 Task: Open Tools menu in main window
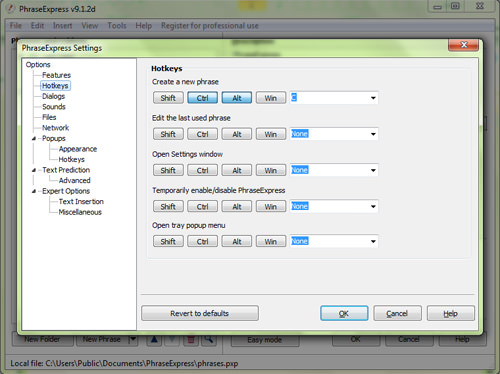(117, 26)
